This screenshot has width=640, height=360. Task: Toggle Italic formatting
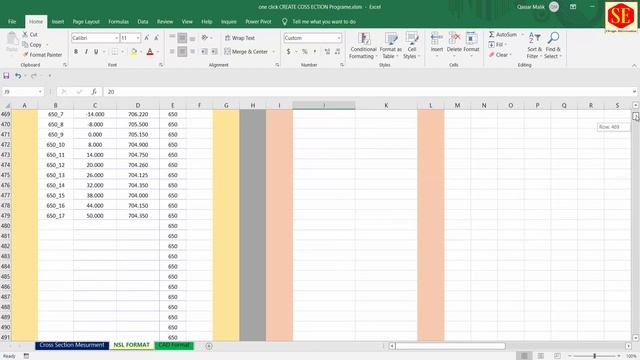coord(86,52)
